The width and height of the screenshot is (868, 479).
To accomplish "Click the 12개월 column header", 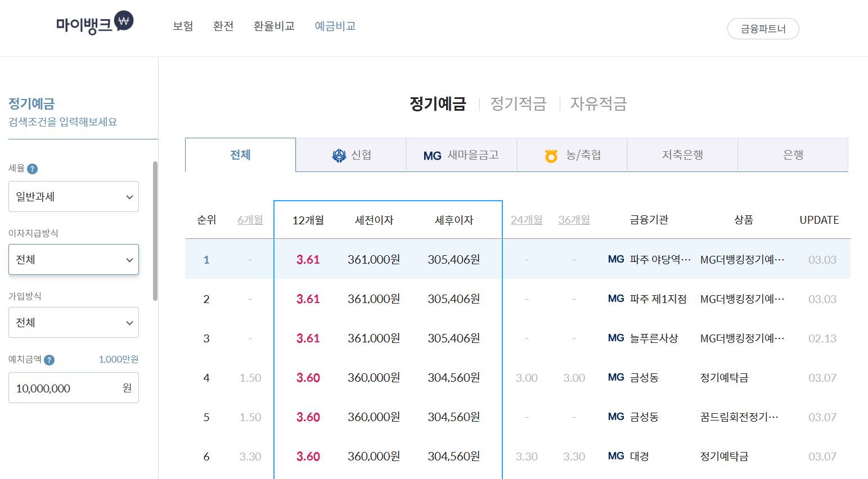I will pos(308,220).
